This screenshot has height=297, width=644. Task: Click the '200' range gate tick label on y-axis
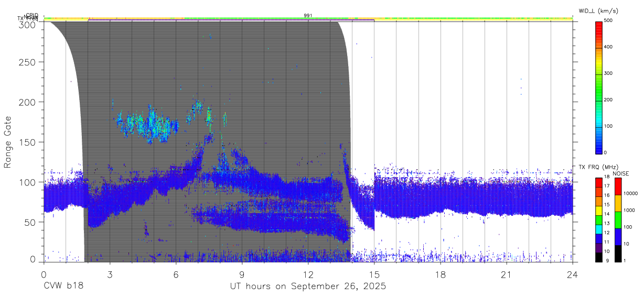tap(27, 102)
